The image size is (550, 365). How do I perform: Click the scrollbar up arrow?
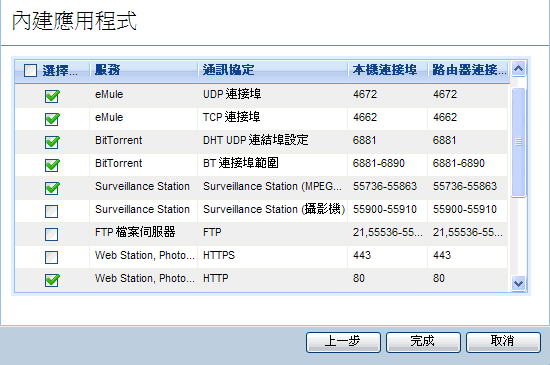[518, 68]
